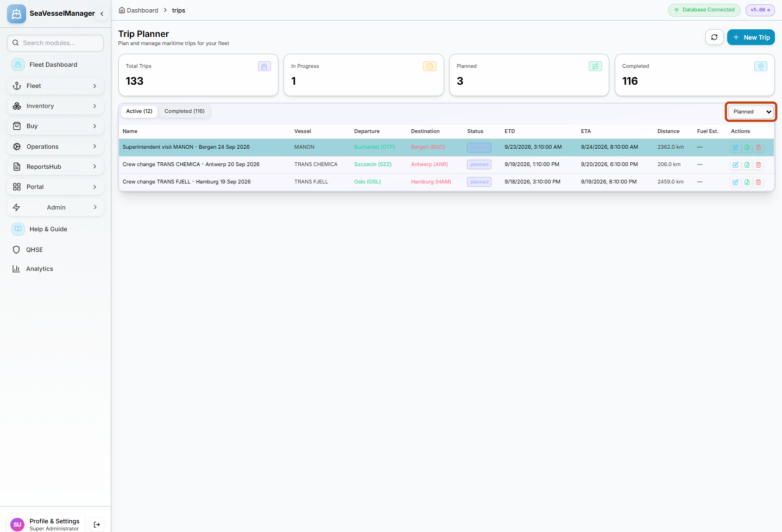
Task: Click the Database Connected status badge
Action: click(x=704, y=10)
